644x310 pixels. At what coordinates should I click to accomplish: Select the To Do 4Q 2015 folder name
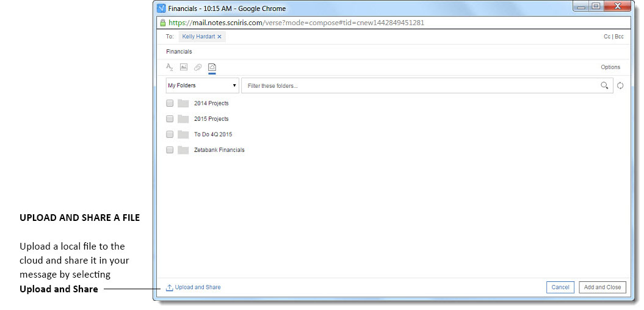click(213, 135)
